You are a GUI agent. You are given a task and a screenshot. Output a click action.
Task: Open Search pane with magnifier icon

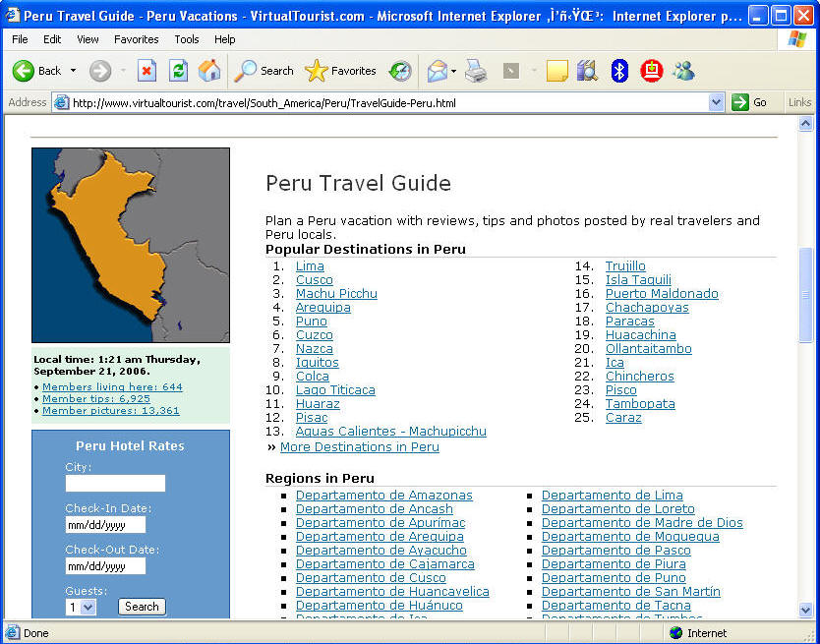(245, 71)
